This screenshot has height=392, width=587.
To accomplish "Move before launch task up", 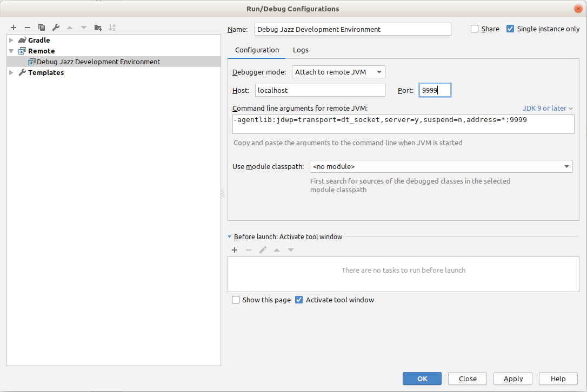I will pos(277,250).
